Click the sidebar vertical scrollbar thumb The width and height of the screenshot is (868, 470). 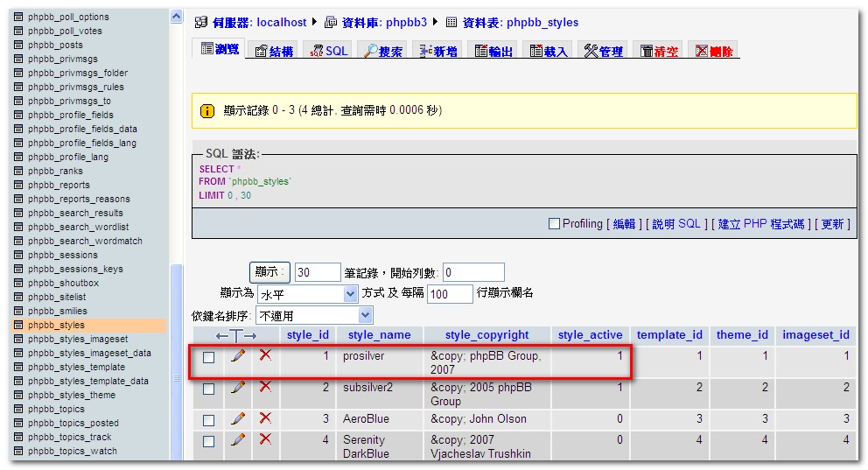click(x=177, y=362)
